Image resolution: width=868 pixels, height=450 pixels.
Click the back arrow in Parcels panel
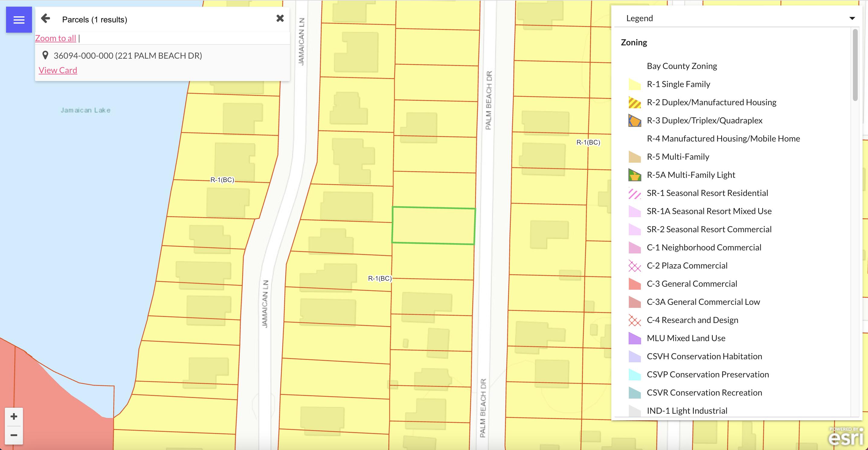tap(46, 18)
